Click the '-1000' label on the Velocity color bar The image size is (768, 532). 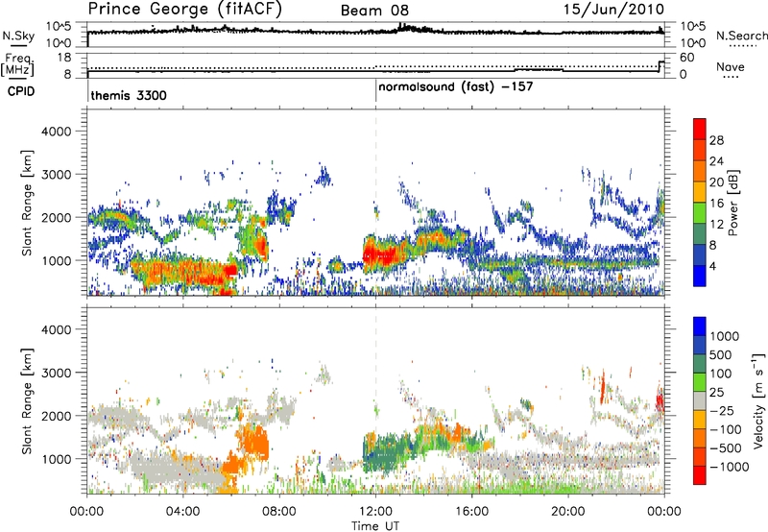(x=730, y=467)
